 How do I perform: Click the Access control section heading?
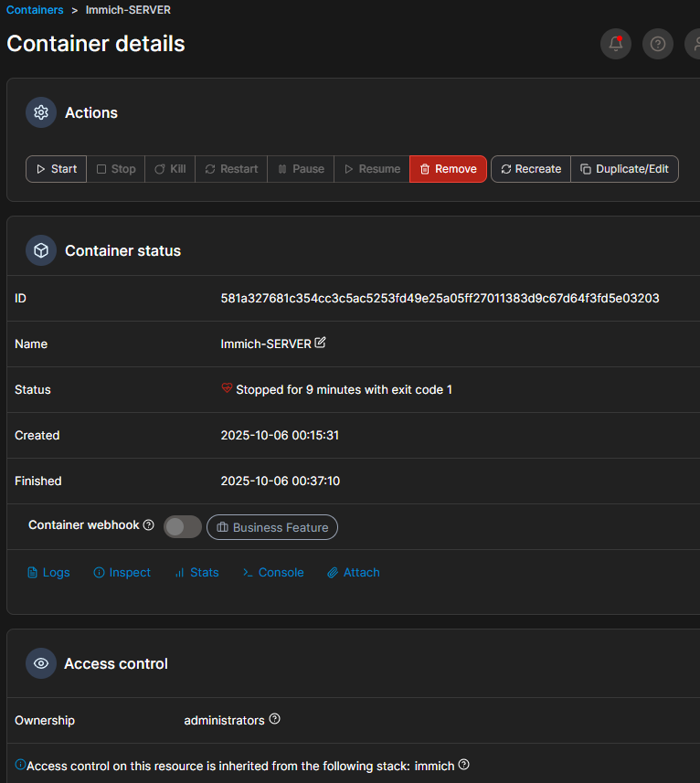point(116,663)
